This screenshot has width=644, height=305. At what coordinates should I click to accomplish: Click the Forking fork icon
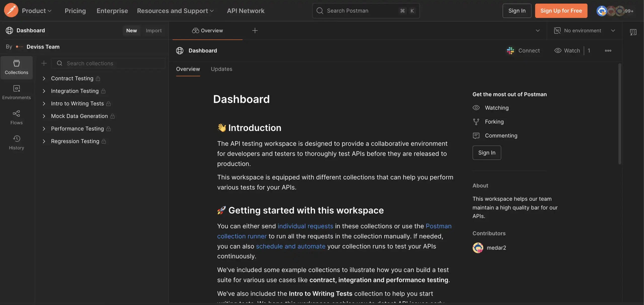pyautogui.click(x=476, y=122)
